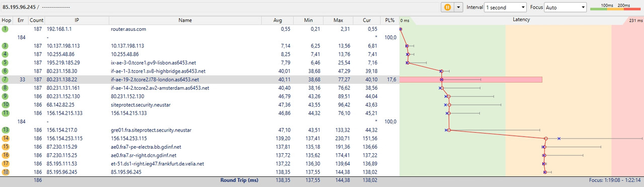
Task: Click IP cell 192.168.1.1
Action: pos(60,29)
